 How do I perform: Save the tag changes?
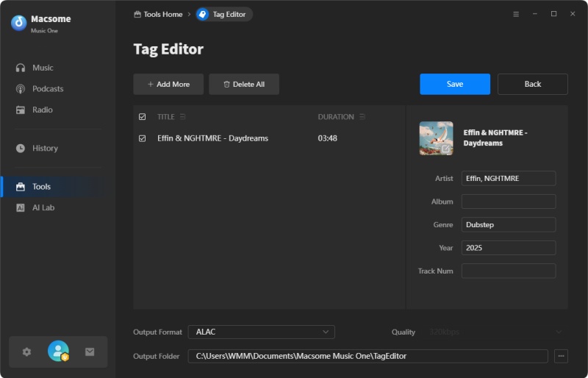455,84
